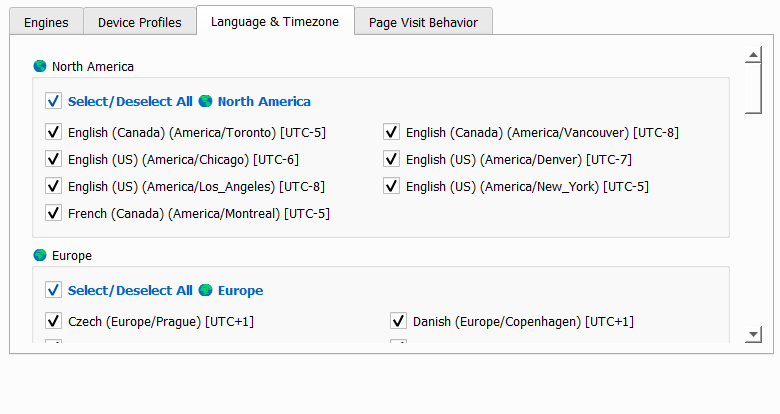
Task: Click the scrollbar down arrow
Action: (754, 334)
